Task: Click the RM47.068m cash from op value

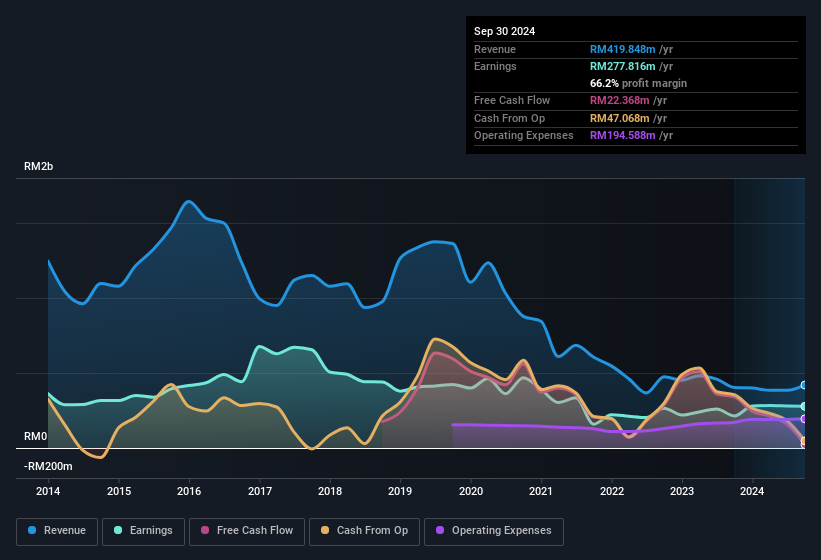Action: pos(620,118)
